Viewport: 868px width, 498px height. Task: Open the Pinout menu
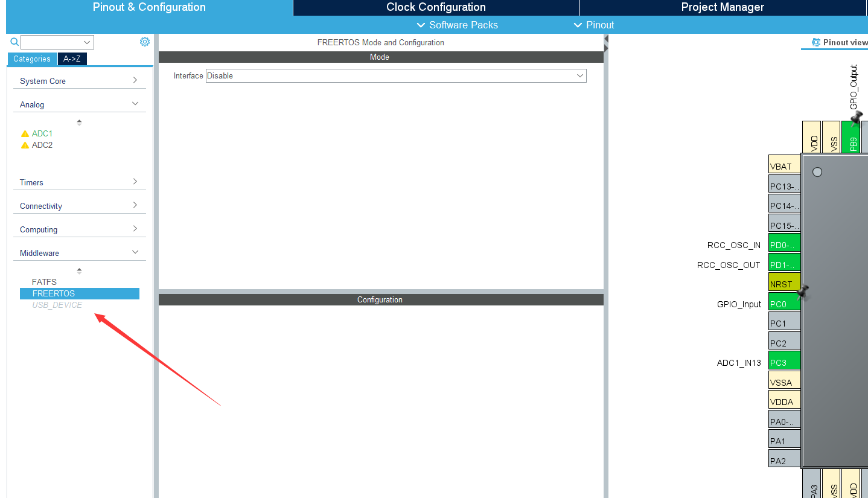(594, 25)
